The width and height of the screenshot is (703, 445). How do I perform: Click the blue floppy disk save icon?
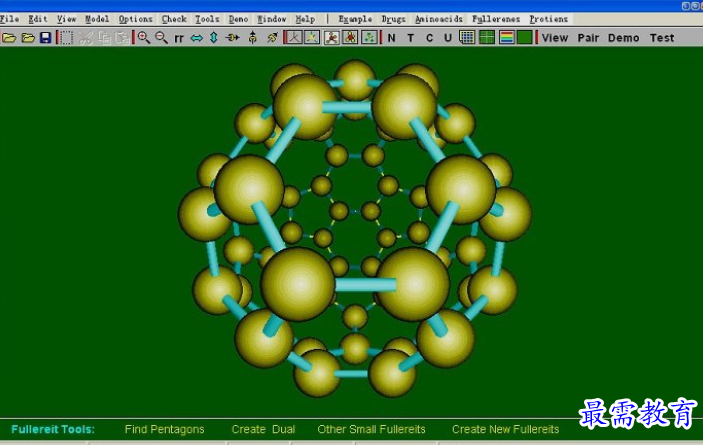point(45,38)
